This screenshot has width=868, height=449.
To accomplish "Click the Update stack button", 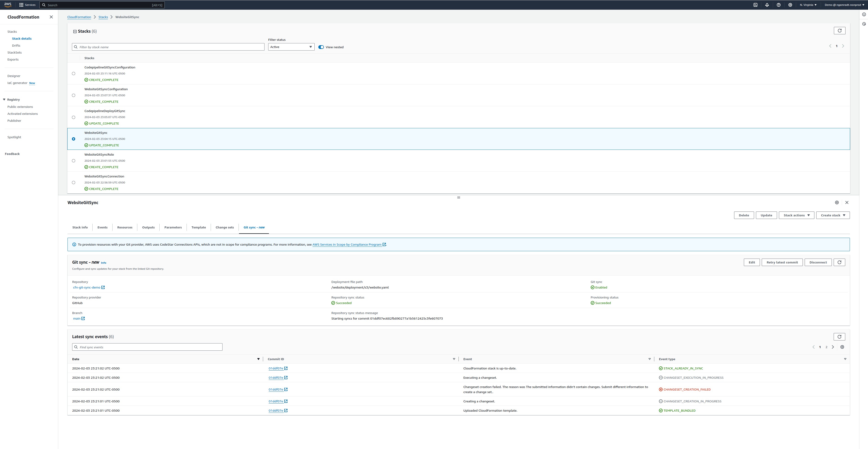I will click(766, 215).
